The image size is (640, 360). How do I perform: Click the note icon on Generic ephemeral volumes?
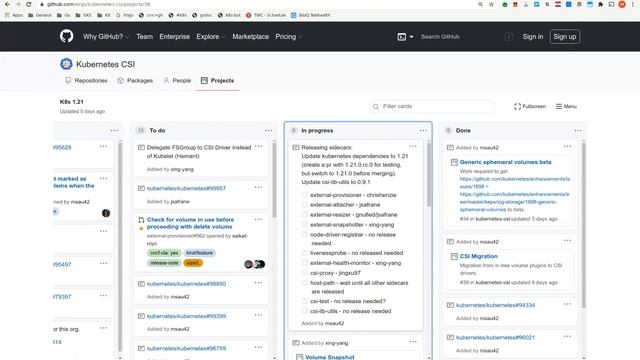454,162
